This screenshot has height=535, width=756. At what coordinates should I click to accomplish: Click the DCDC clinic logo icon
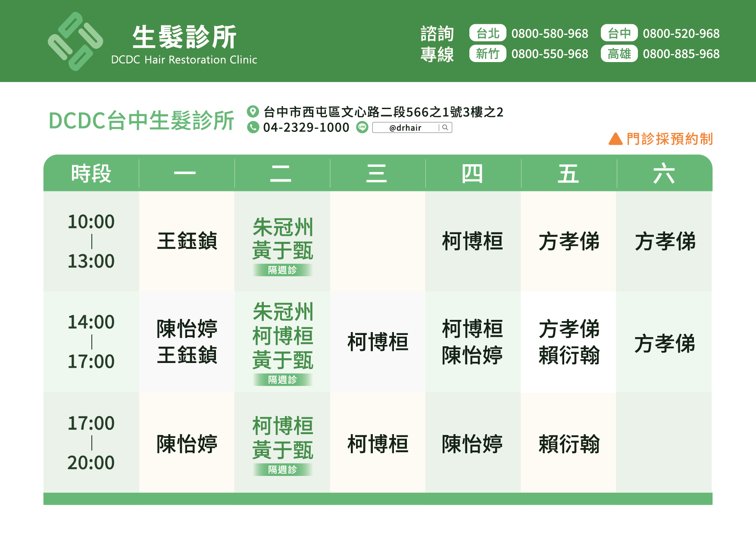pyautogui.click(x=75, y=41)
